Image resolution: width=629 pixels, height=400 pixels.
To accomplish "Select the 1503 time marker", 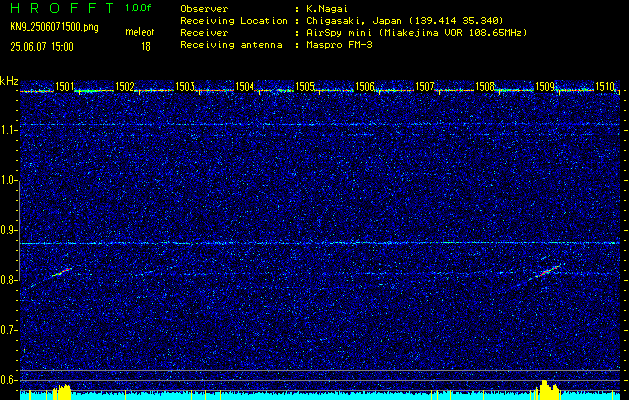I will point(185,86).
